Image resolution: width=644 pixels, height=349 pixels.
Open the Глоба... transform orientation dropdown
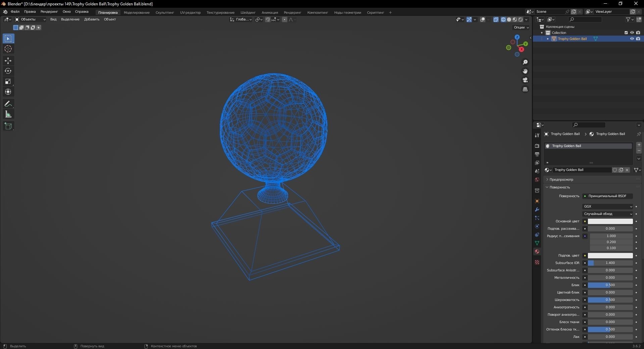[241, 19]
